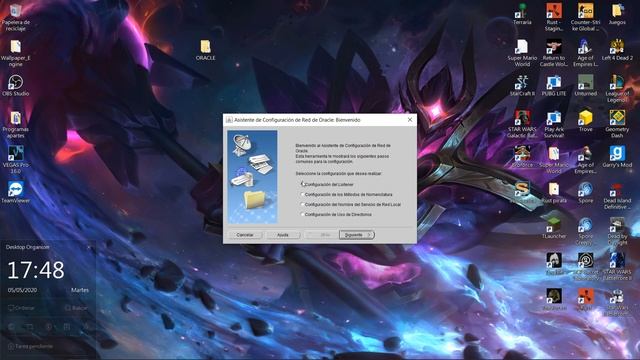
Task: Open the Rust pirata file icon
Action: point(554,192)
